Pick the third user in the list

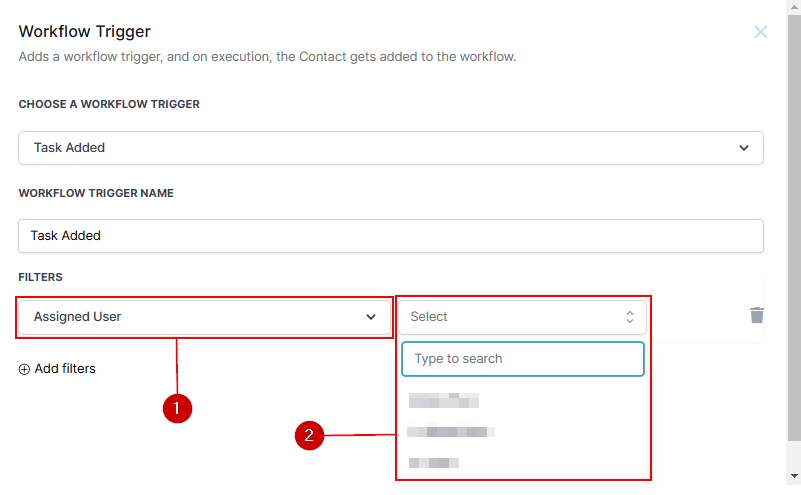434,463
